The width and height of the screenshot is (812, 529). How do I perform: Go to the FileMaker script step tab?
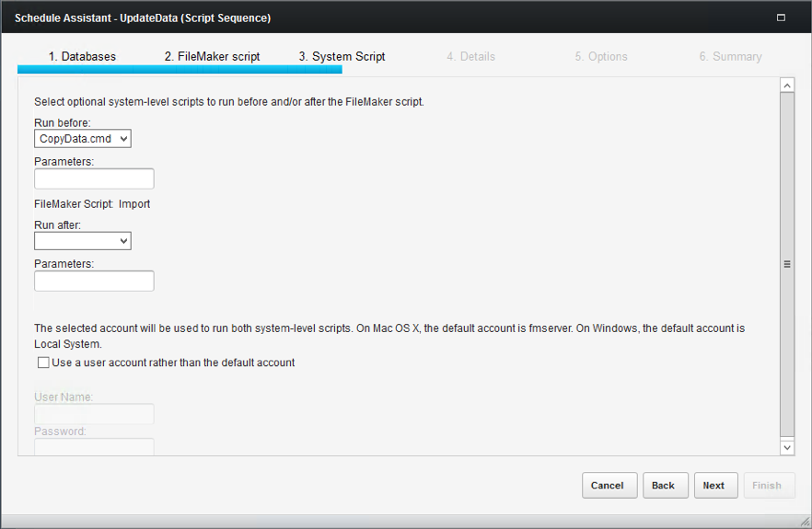pos(213,56)
